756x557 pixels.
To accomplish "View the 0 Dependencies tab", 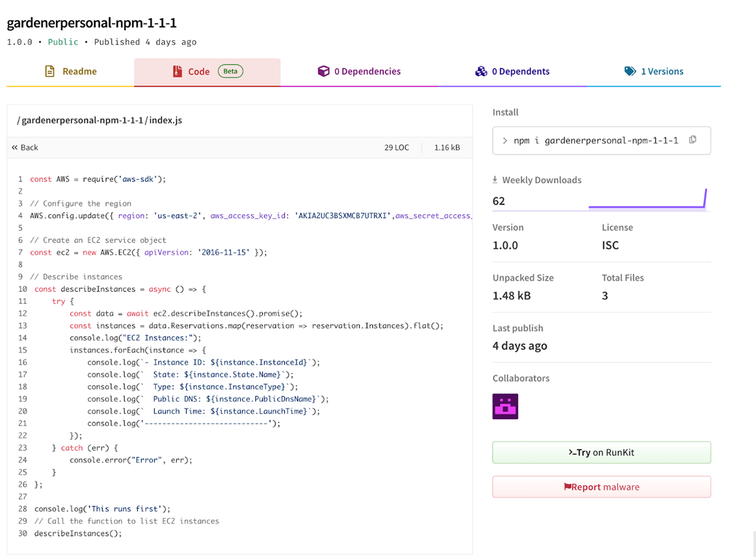I will (359, 71).
